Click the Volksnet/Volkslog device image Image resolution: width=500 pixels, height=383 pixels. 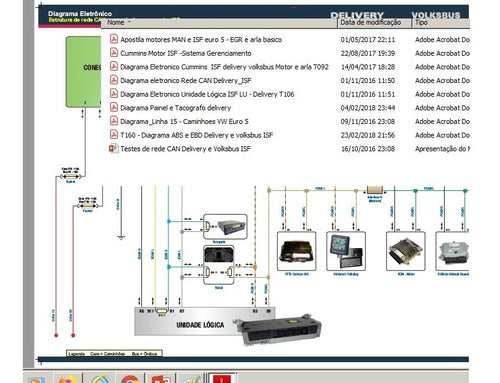click(346, 251)
